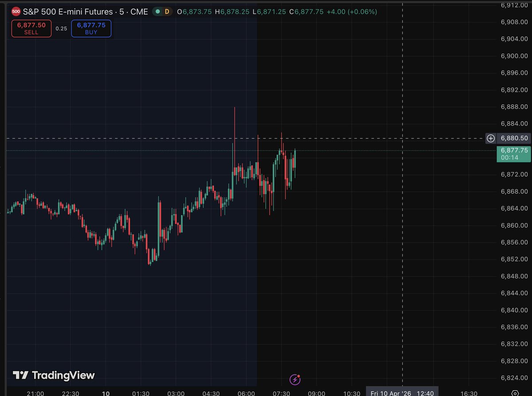532x396 pixels.
Task: Click the 6,888.00 price axis label
Action: point(514,107)
